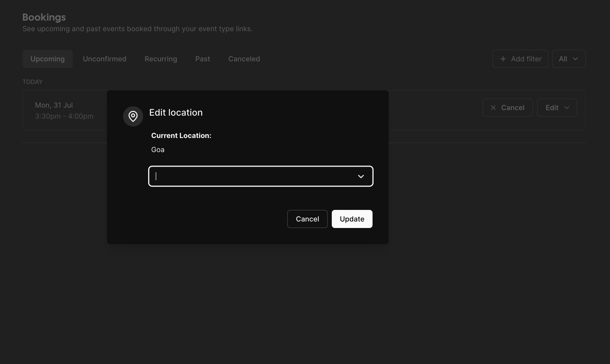Click the location pin icon in the dialog
610x364 pixels.
[133, 116]
